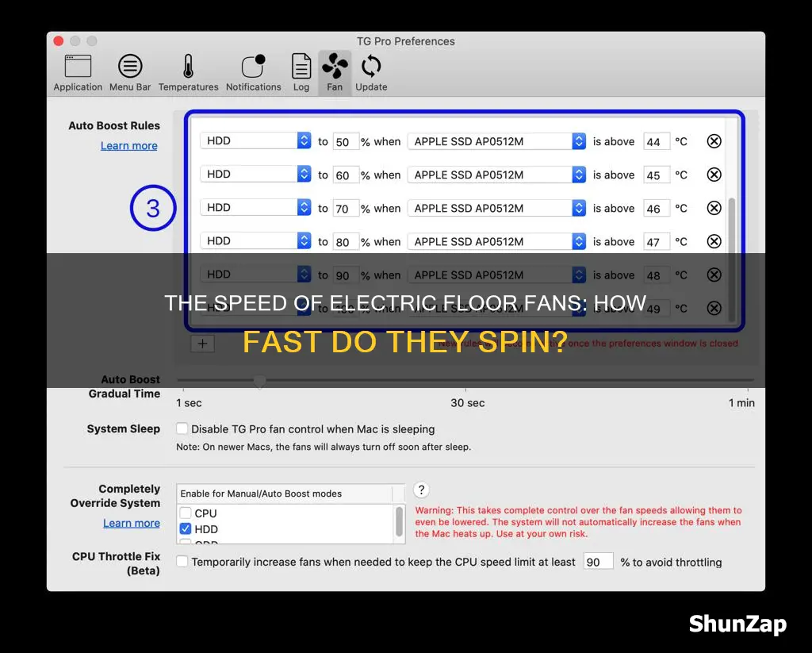Viewport: 812px width, 653px height.
Task: Open the Menu Bar preferences pane
Action: 130,72
